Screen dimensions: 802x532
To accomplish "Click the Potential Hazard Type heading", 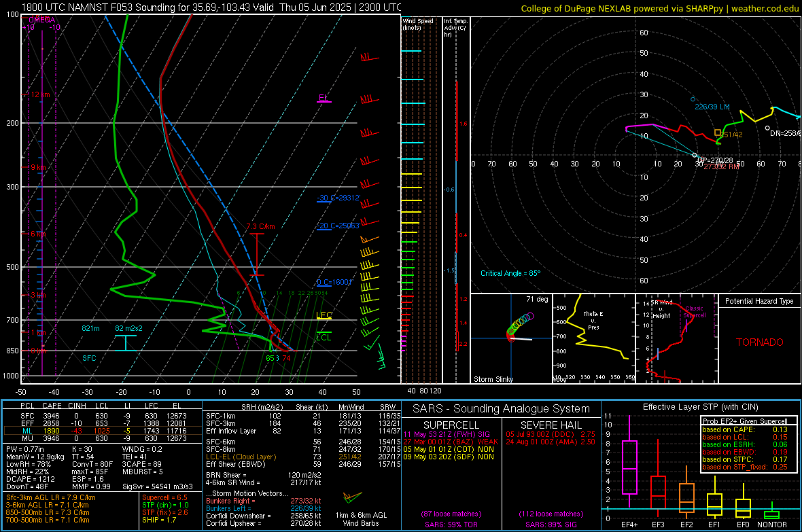I will click(x=759, y=301).
